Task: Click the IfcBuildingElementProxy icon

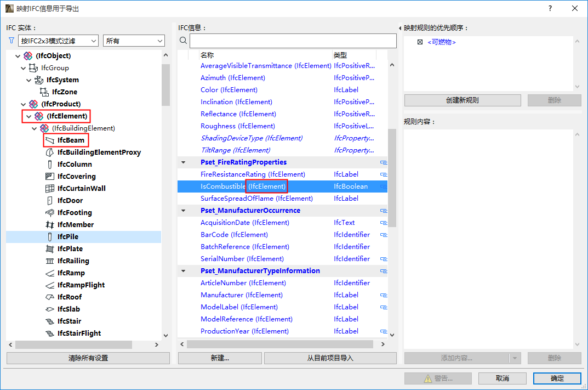Action: [x=50, y=152]
